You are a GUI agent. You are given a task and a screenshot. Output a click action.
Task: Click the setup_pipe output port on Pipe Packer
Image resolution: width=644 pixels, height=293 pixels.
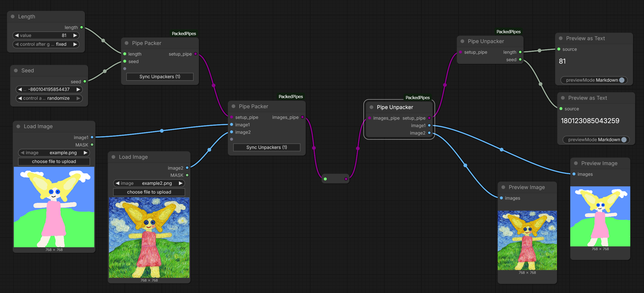tap(195, 54)
